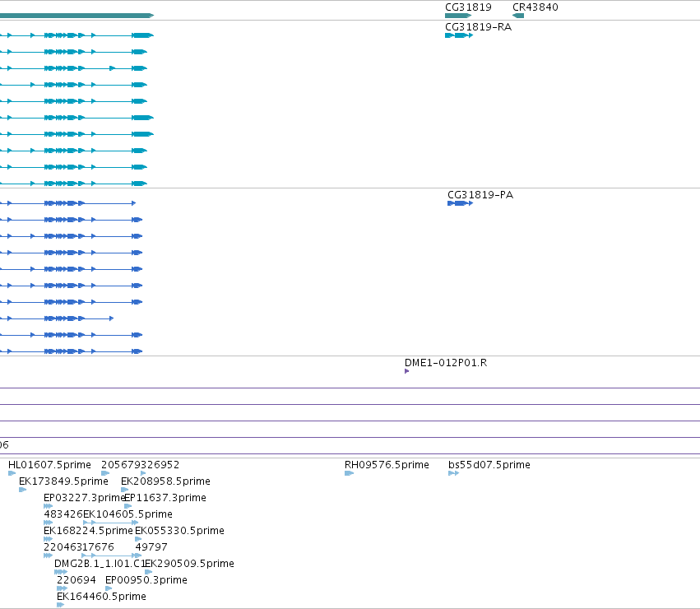The image size is (700, 609).
Task: Select the DMG2B.1_1.I01.C1 feature label
Action: 100,564
